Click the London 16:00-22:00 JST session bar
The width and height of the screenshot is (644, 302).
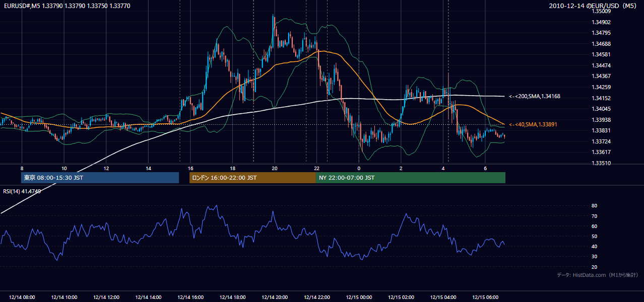(252, 178)
